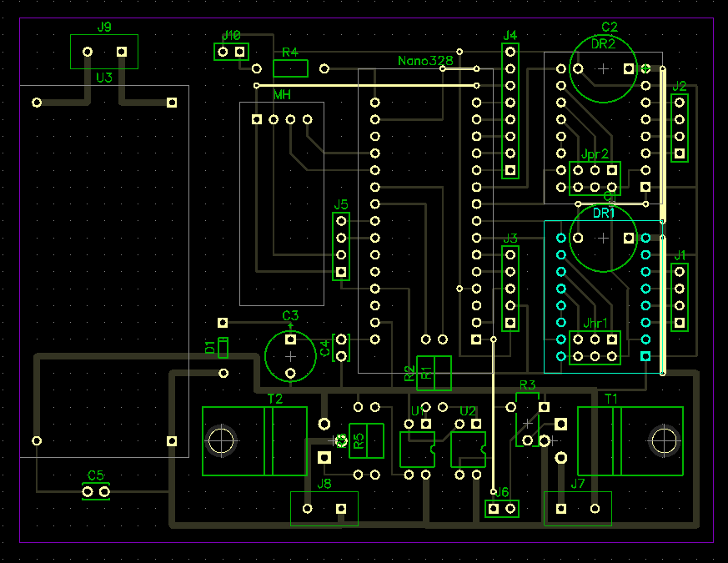Click the J8 connector footprint
This screenshot has height=563, width=728.
(x=324, y=509)
